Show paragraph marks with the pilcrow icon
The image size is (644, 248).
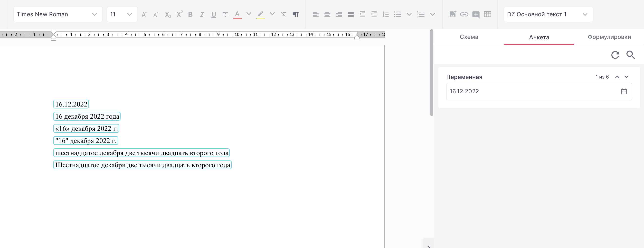[295, 15]
